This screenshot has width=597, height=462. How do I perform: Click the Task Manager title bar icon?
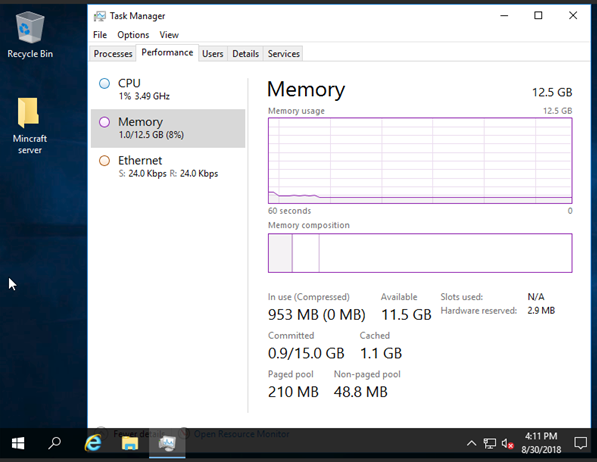[x=100, y=16]
